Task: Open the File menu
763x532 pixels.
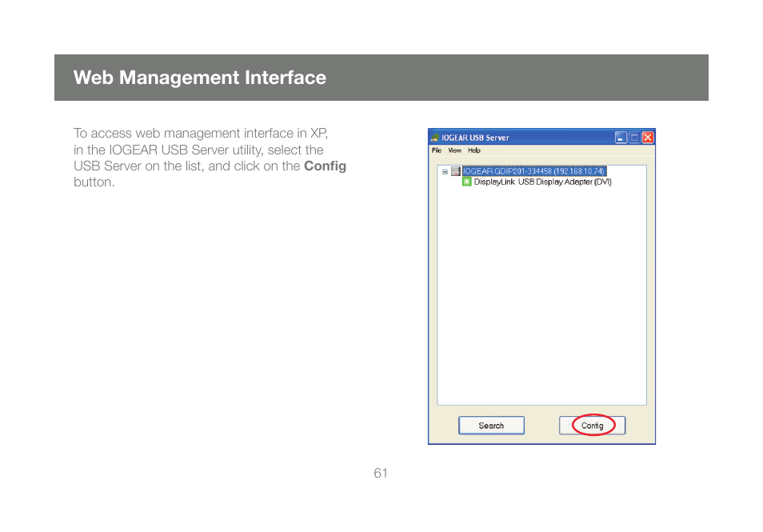Action: pos(437,150)
